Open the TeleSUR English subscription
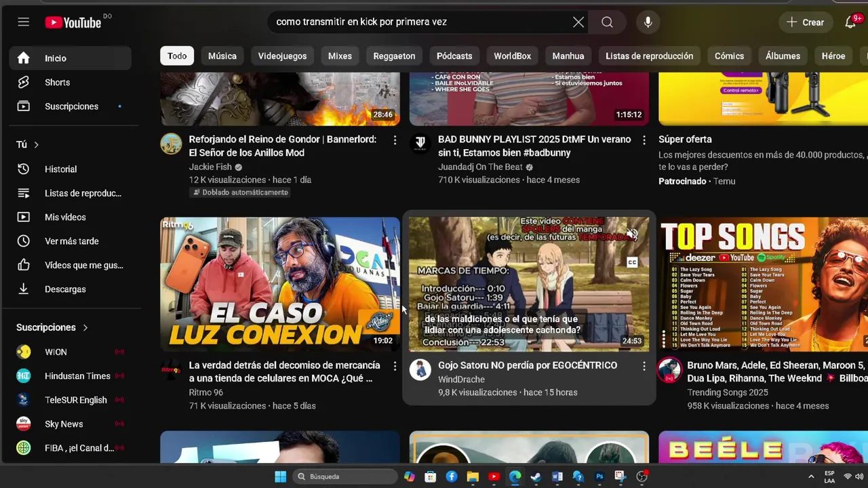Screen dimensions: 868x488 71,400
